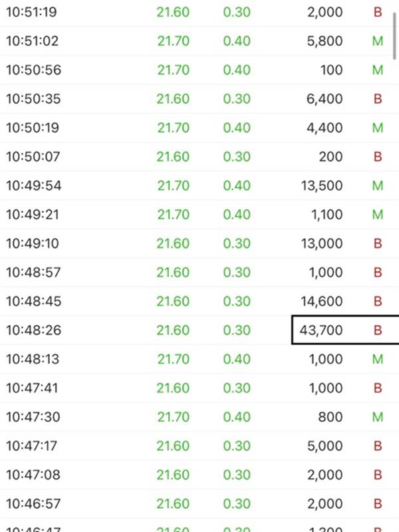Select the 800 volume trade at 10:47:30
The width and height of the screenshot is (399, 532).
coord(330,417)
